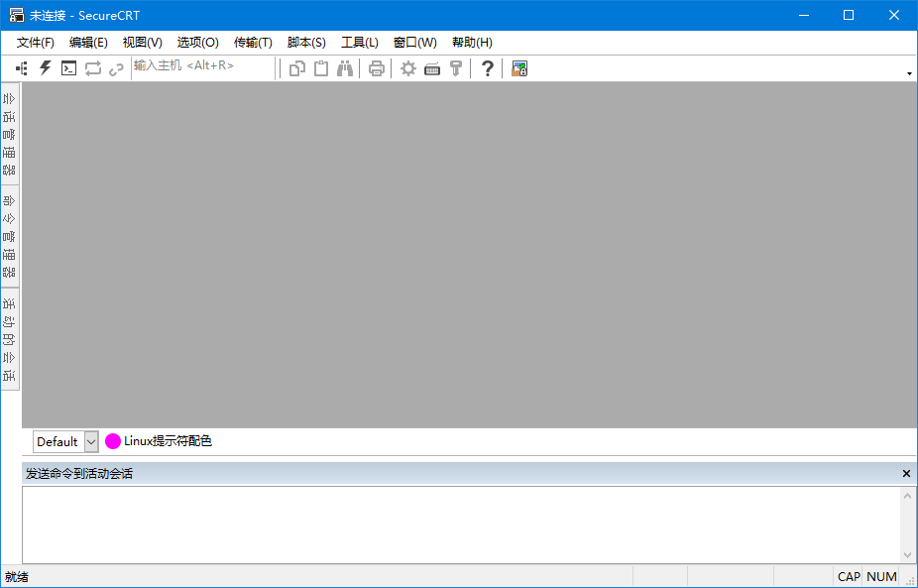Click the Copy toolbar icon

pyautogui.click(x=297, y=68)
